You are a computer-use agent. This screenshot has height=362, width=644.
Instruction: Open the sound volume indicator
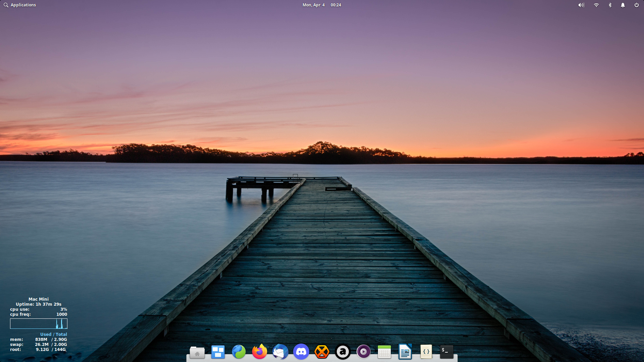pos(581,5)
